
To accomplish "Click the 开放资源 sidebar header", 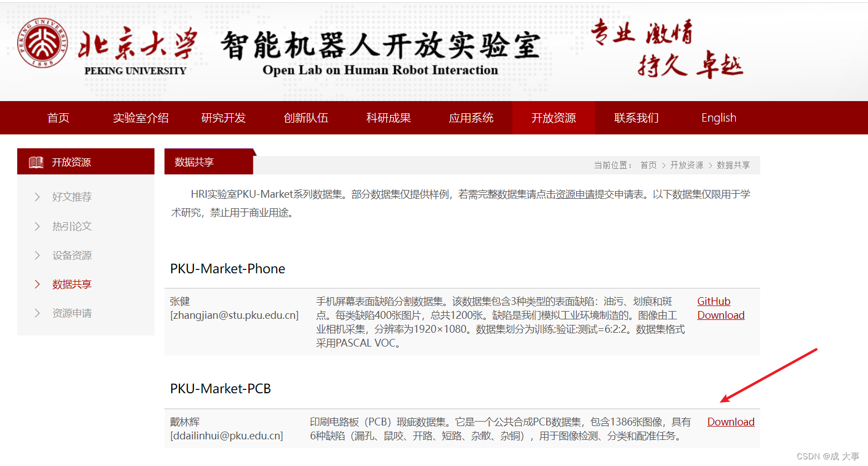I will coord(86,162).
